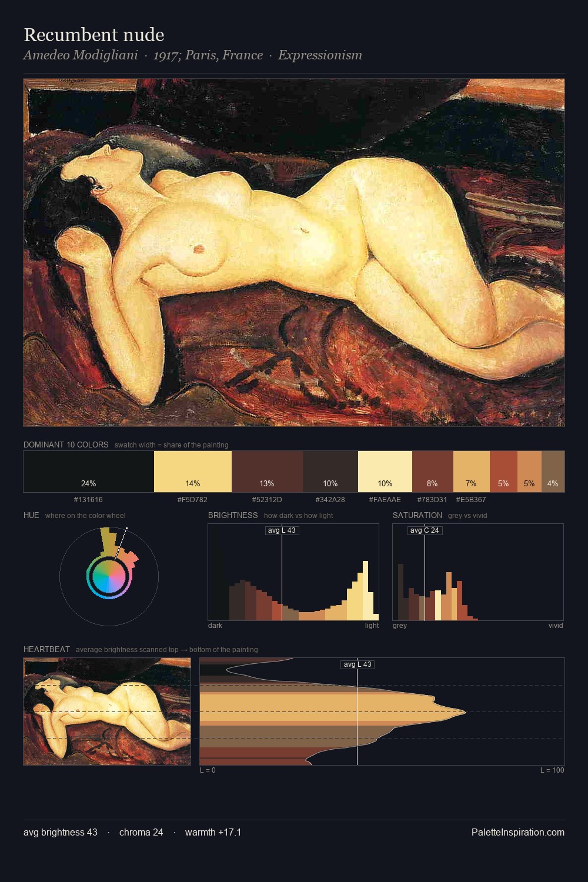This screenshot has width=588, height=882.
Task: Click the hue color wheel chart
Action: (109, 576)
